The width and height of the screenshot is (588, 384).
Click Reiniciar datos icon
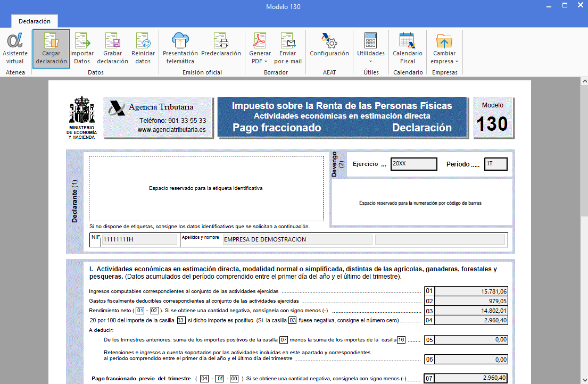pyautogui.click(x=143, y=48)
